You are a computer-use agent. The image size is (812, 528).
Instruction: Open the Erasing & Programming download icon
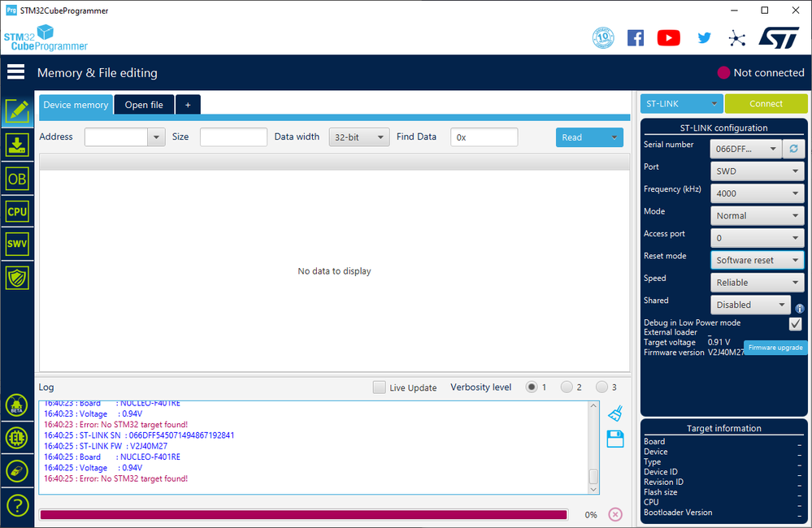(17, 145)
